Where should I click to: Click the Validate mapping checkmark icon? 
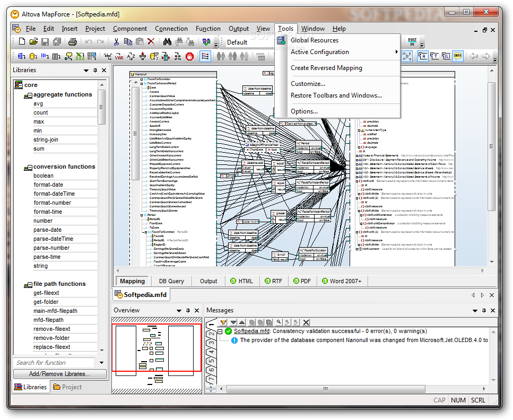tap(206, 42)
